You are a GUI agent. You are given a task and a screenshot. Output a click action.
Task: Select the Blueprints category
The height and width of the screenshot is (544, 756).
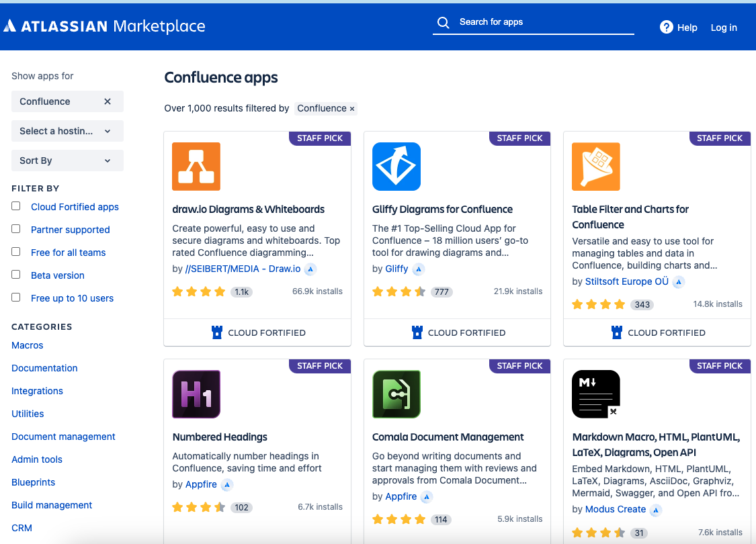pos(34,482)
